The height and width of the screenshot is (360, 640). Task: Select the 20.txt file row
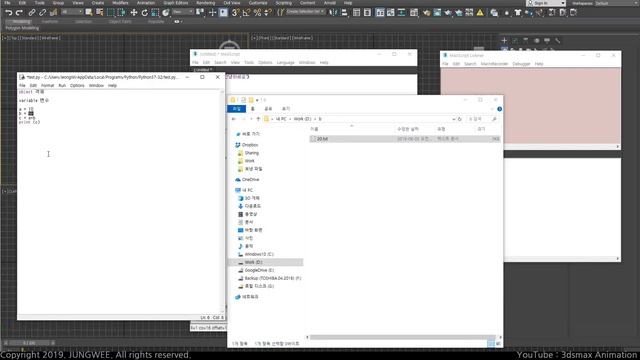click(x=404, y=139)
